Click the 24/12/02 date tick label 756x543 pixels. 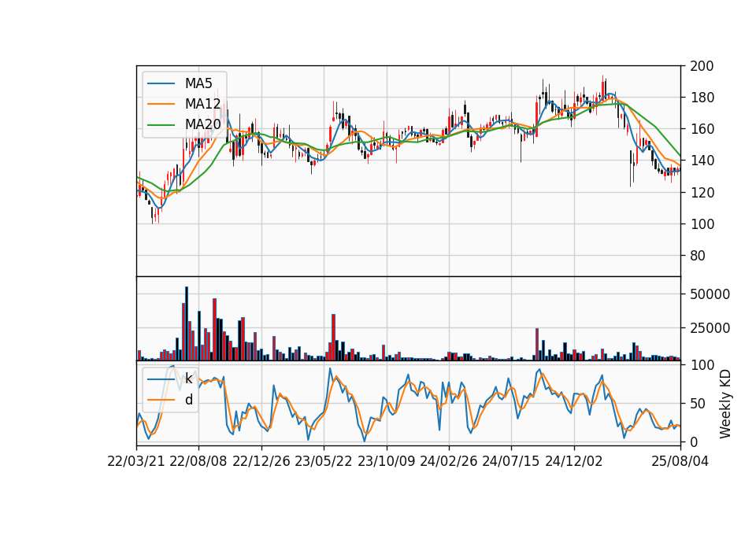click(x=574, y=461)
